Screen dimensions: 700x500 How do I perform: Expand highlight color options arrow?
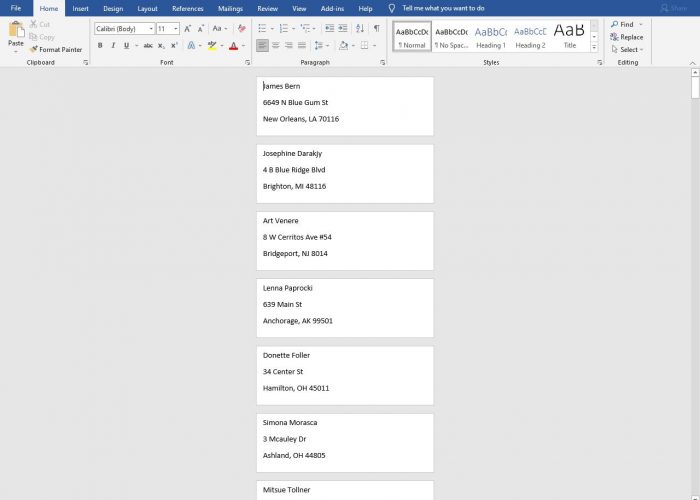(x=222, y=46)
